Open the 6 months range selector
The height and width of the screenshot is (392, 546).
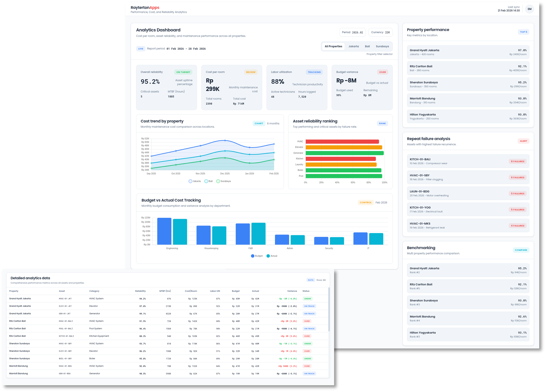273,123
